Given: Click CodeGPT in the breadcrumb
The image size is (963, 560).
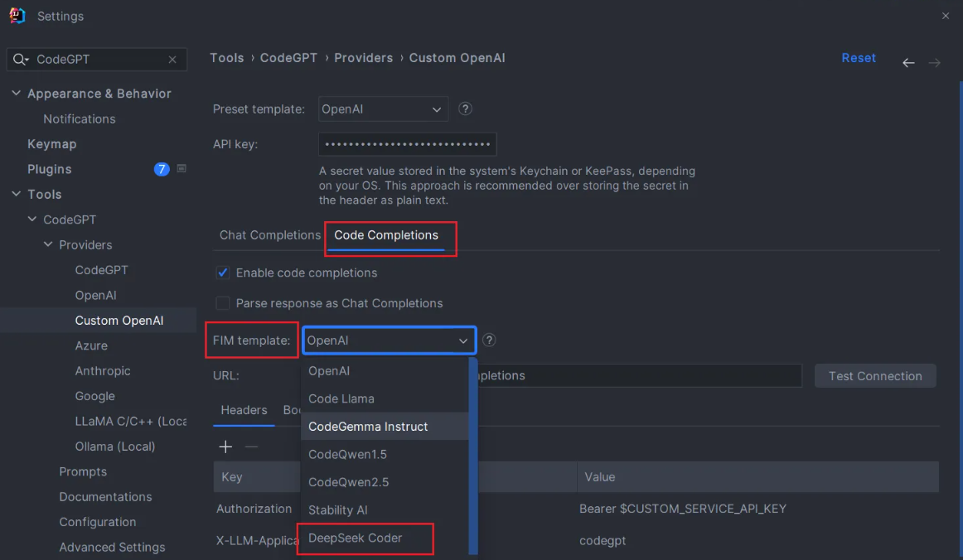Looking at the screenshot, I should [x=288, y=58].
